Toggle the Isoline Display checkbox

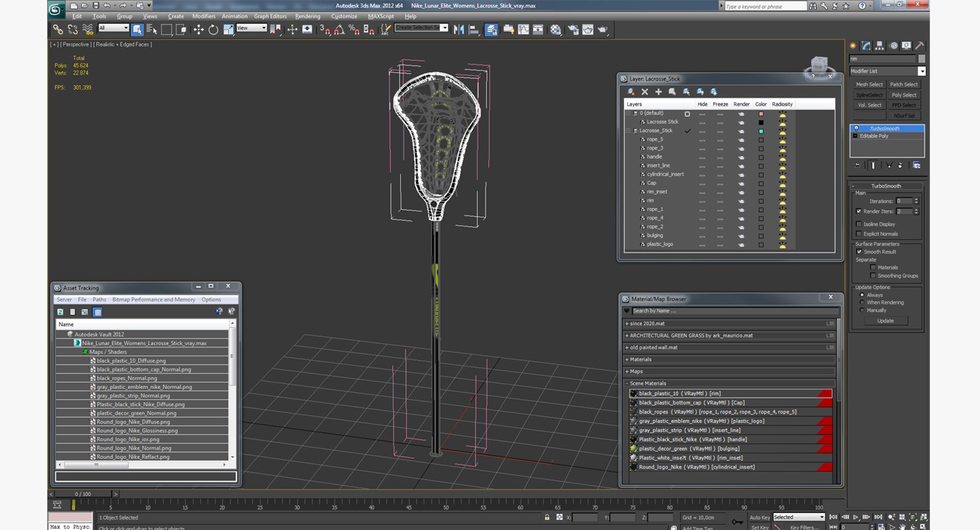(x=859, y=224)
